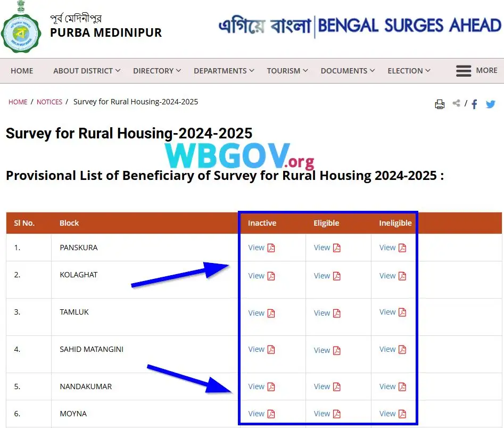Viewport: 504px width, 428px height.
Task: Open the PDF icon in PANSKURA's Inactive column
Action: tap(270, 248)
